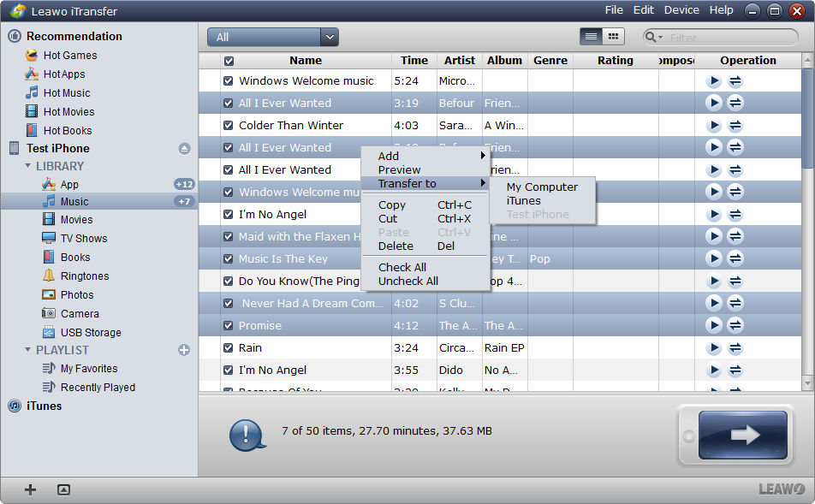Uncheck Promise checkbox
815x504 pixels.
[x=229, y=326]
